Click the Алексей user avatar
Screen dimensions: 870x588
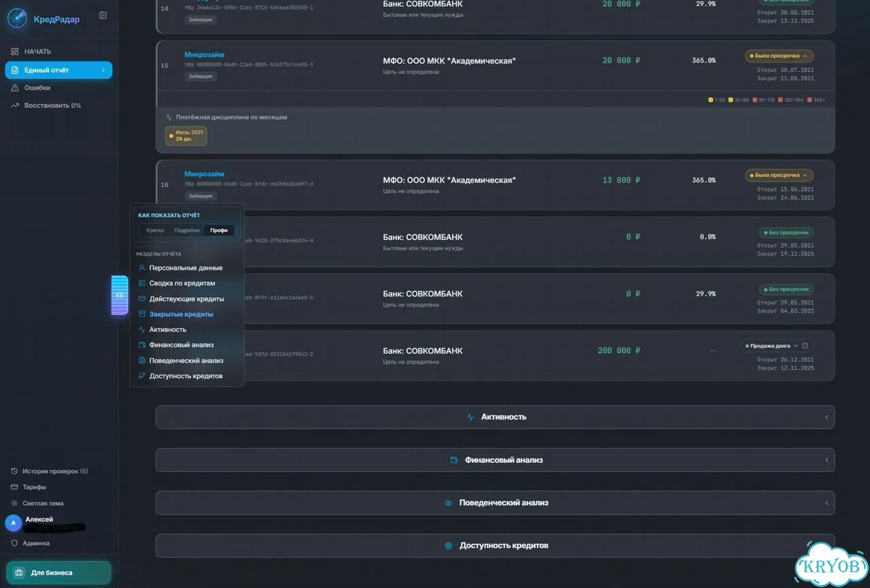coord(13,523)
